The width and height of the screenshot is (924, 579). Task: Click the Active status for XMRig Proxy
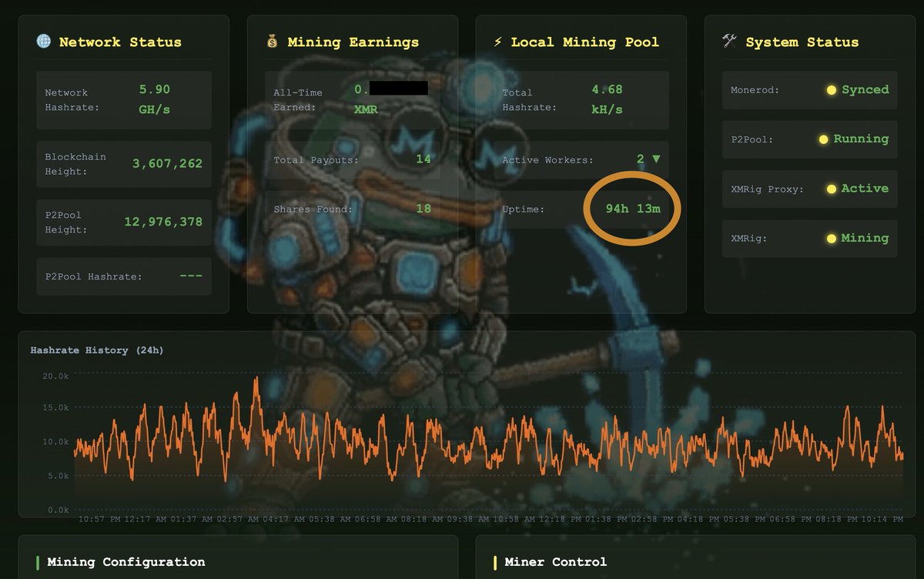[x=865, y=188]
